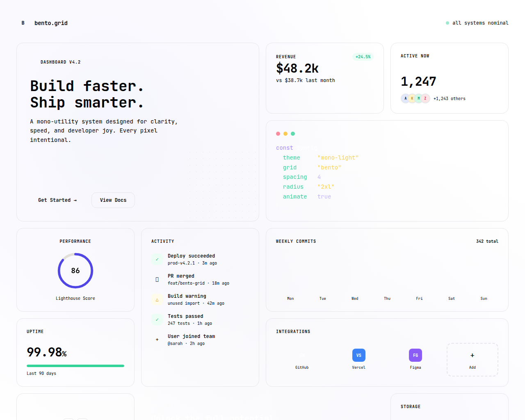Click the all systems nominal status indicator

477,23
